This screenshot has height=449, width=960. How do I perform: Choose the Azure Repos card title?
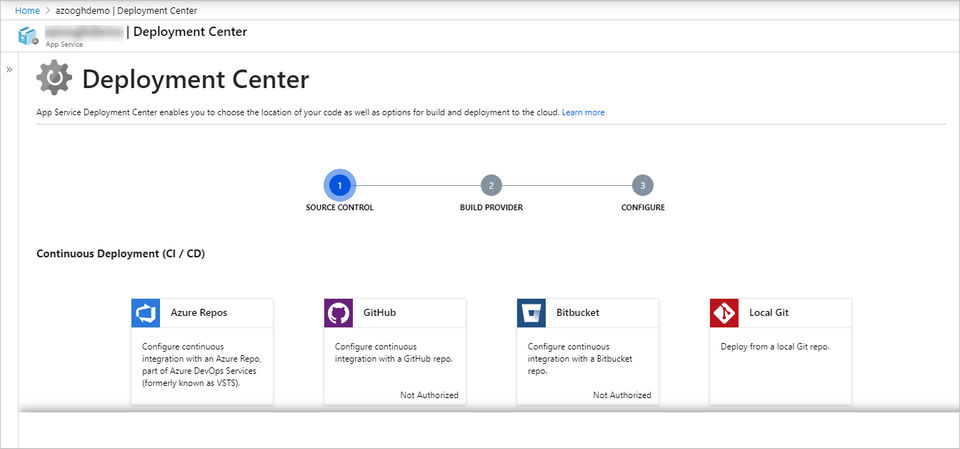pos(199,313)
